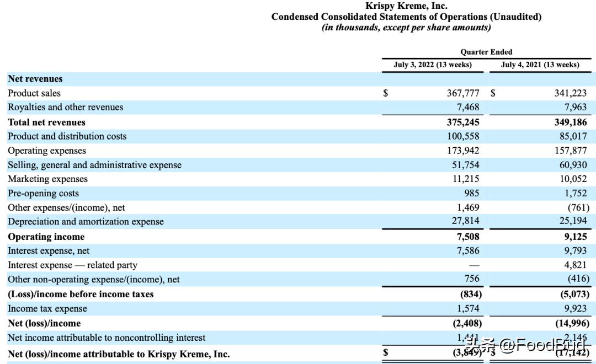
Task: Click 'Selling, general and administrative expense' label
Action: pos(94,165)
